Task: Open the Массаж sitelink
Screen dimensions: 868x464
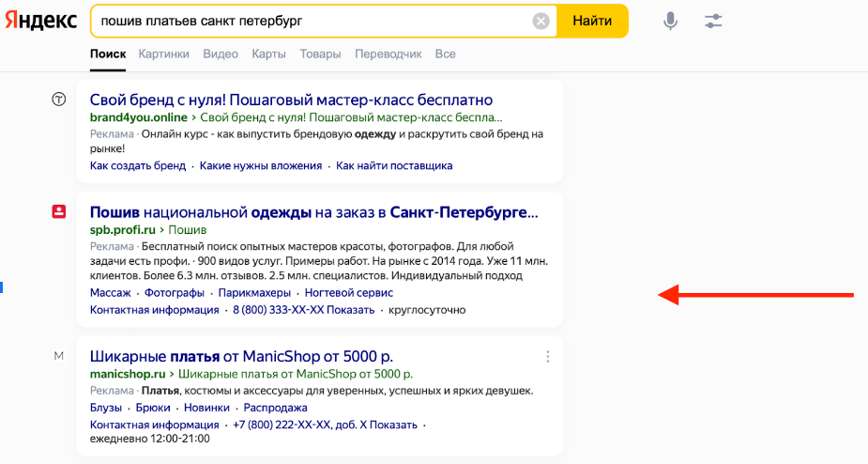Action: (x=110, y=293)
